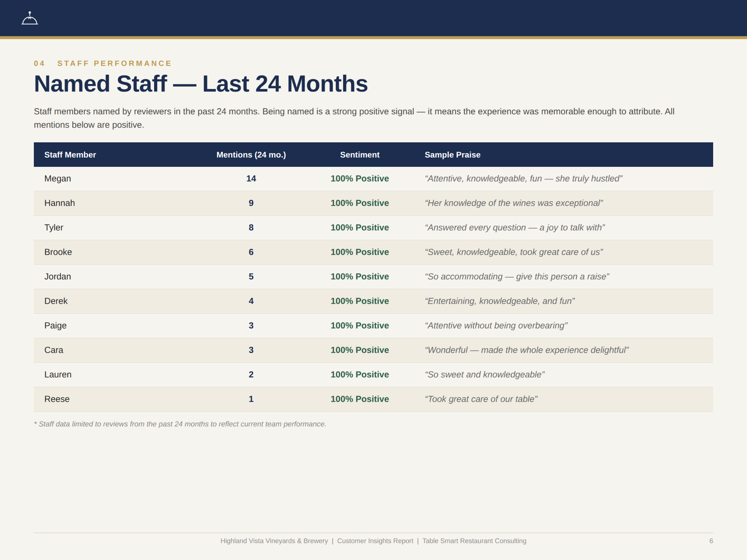
Task: Click page number 6 in footer
Action: tap(711, 541)
